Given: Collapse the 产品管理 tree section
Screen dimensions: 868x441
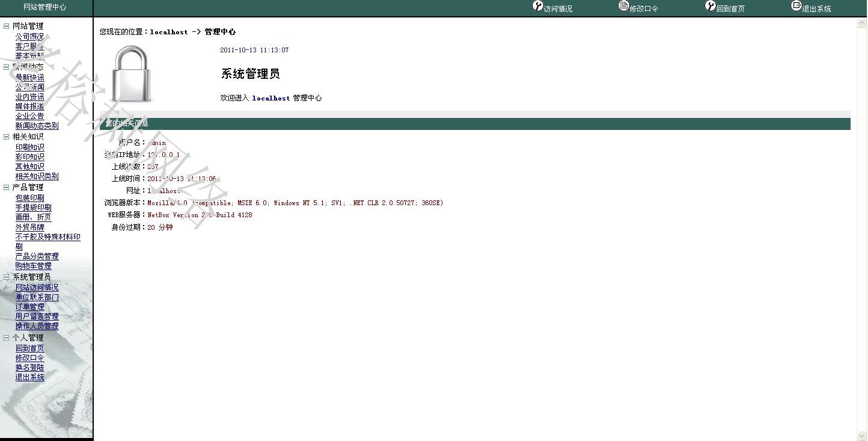Looking at the screenshot, I should [x=7, y=187].
